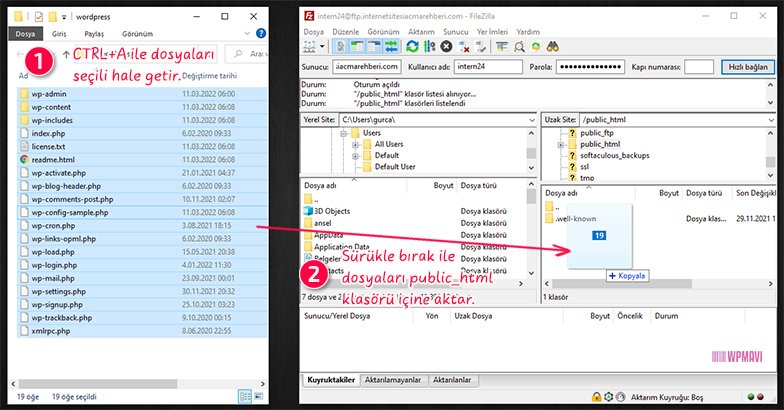Open the Yer İmleri menu
This screenshot has height=410, width=784.
(x=492, y=32)
